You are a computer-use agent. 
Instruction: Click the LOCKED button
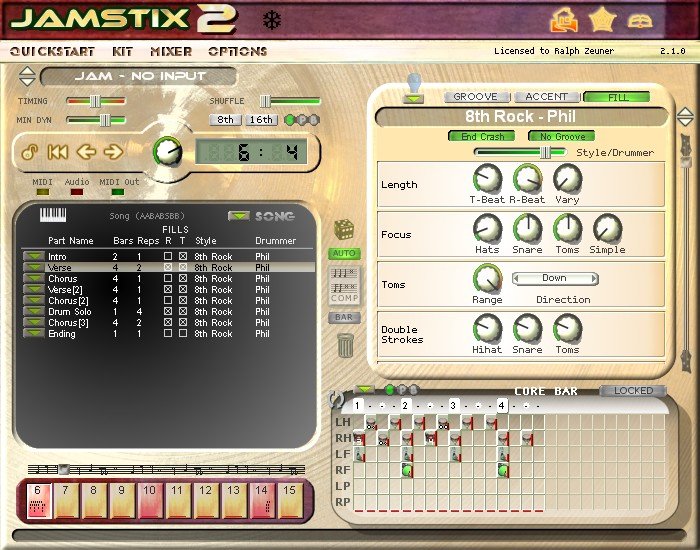pyautogui.click(x=633, y=391)
